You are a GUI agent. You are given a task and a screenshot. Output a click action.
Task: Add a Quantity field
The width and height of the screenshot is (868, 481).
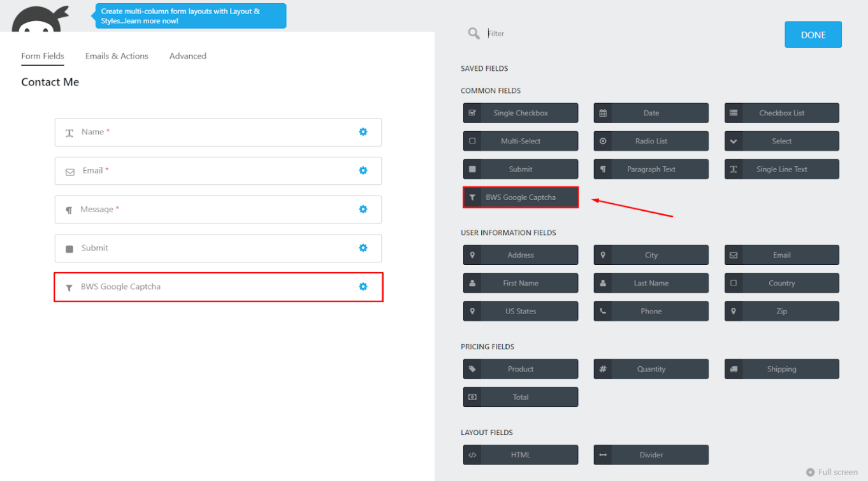pos(651,369)
